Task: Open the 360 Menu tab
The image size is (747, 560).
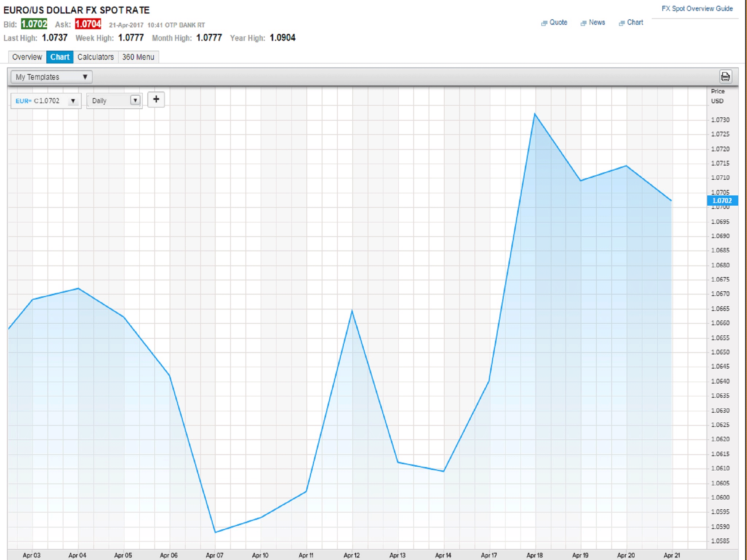Action: pyautogui.click(x=138, y=57)
